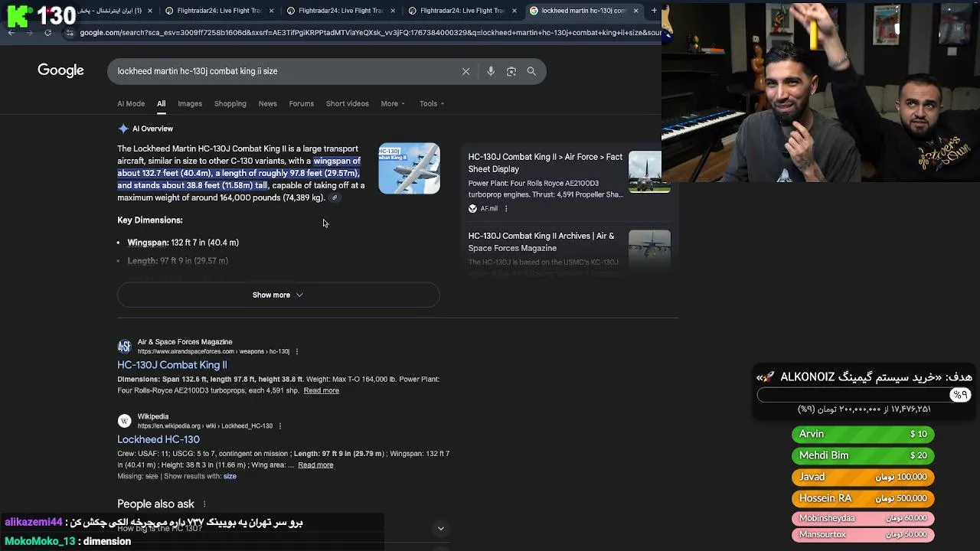Open the Tools dropdown
Viewport: 980px width, 551px height.
click(x=431, y=103)
